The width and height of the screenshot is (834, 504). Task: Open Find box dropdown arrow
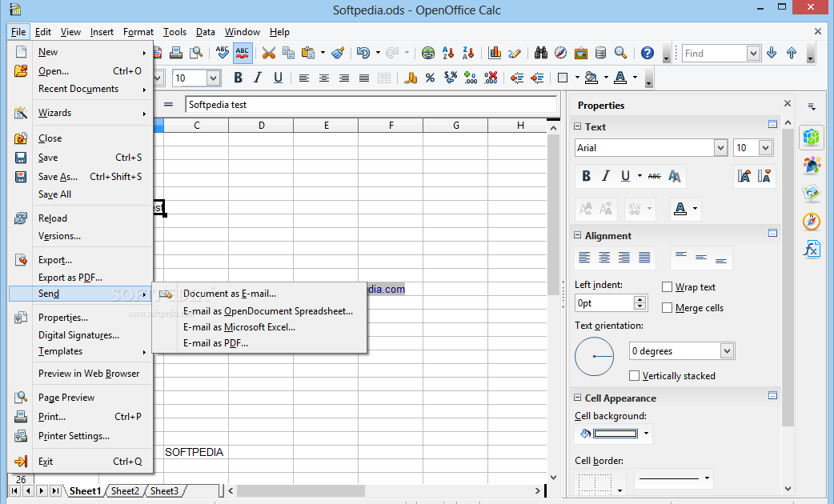(x=752, y=53)
